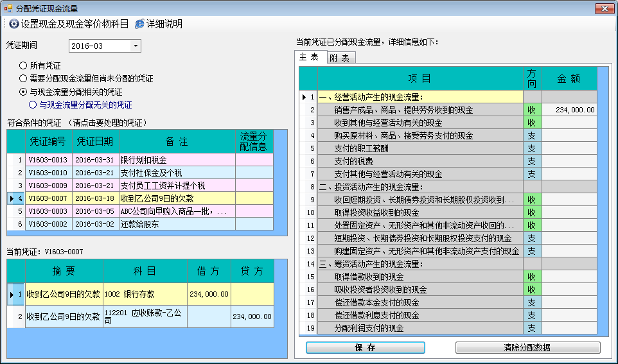Click the 支付社保金及个税 remark cell
The height and width of the screenshot is (364, 618).
(x=177, y=173)
